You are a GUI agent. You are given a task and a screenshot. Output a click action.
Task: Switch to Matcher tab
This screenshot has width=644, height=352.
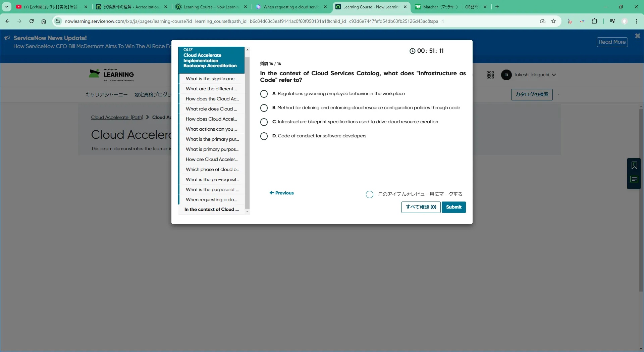tap(450, 7)
